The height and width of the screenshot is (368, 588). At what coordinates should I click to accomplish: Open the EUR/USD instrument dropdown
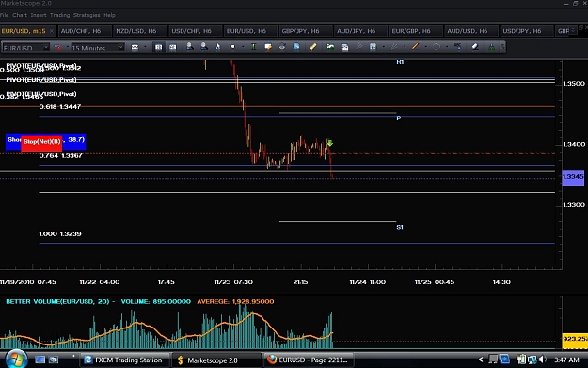(25, 48)
